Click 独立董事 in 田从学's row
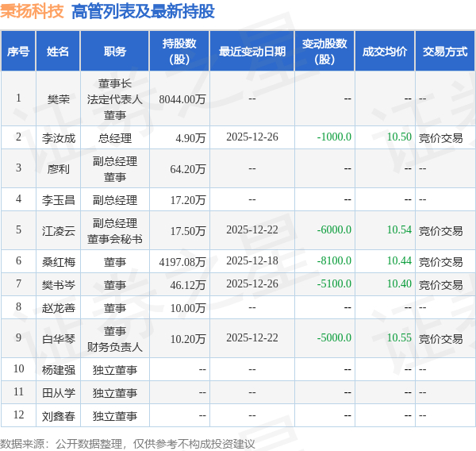476x451 pixels. pos(115,393)
